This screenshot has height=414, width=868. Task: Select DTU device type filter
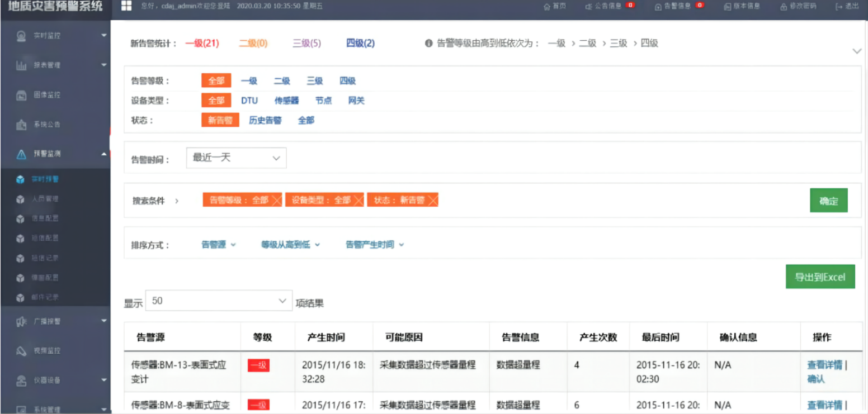click(x=249, y=101)
